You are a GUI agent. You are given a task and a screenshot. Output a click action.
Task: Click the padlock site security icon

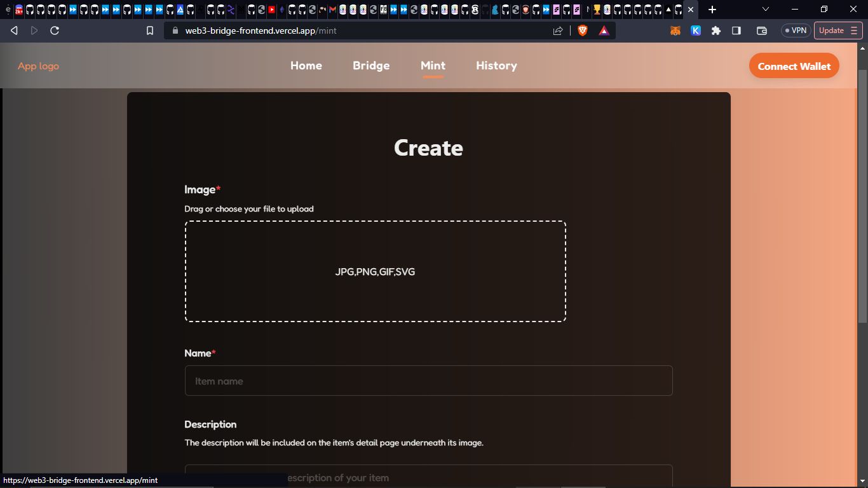(175, 30)
